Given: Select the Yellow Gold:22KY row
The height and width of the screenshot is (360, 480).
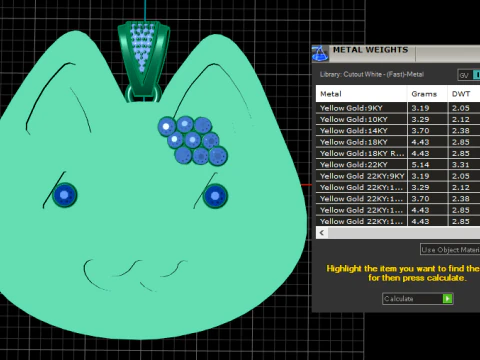Looking at the screenshot, I should coord(398,164).
